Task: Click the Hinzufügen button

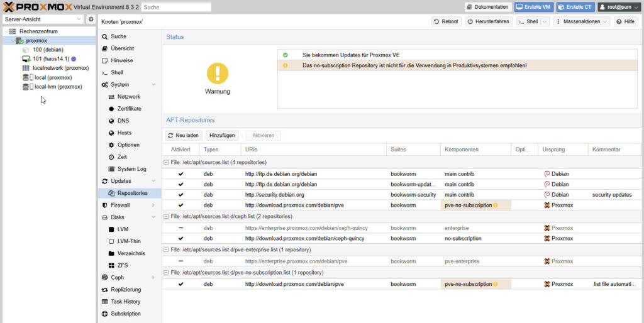Action: (x=222, y=135)
